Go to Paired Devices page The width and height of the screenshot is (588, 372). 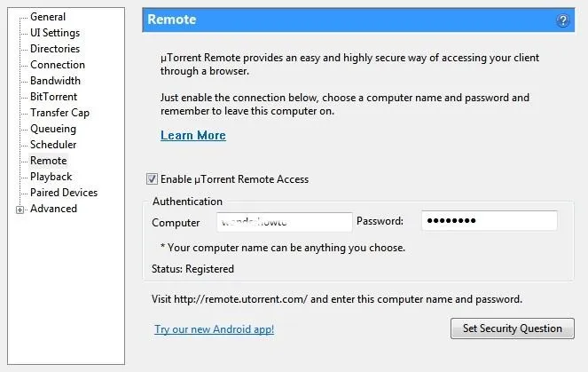pos(64,193)
